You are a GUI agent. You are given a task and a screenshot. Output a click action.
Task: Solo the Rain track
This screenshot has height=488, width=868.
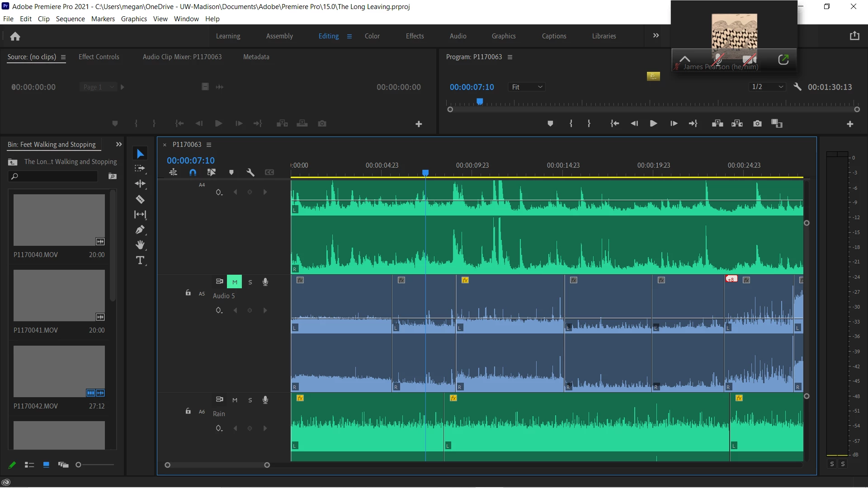250,400
